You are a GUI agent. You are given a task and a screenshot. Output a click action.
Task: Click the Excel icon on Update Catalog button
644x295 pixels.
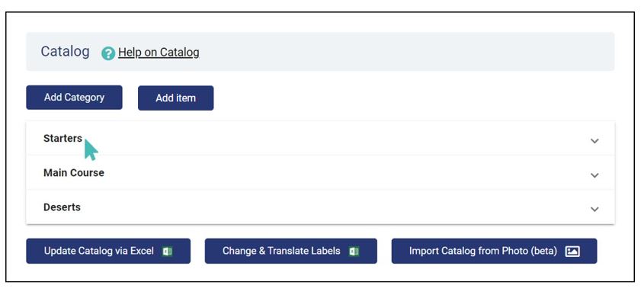tap(167, 251)
